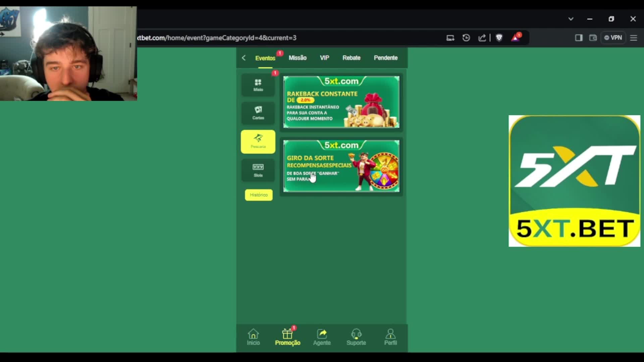Select the Rebate tab
Image resolution: width=644 pixels, height=362 pixels.
pos(351,58)
